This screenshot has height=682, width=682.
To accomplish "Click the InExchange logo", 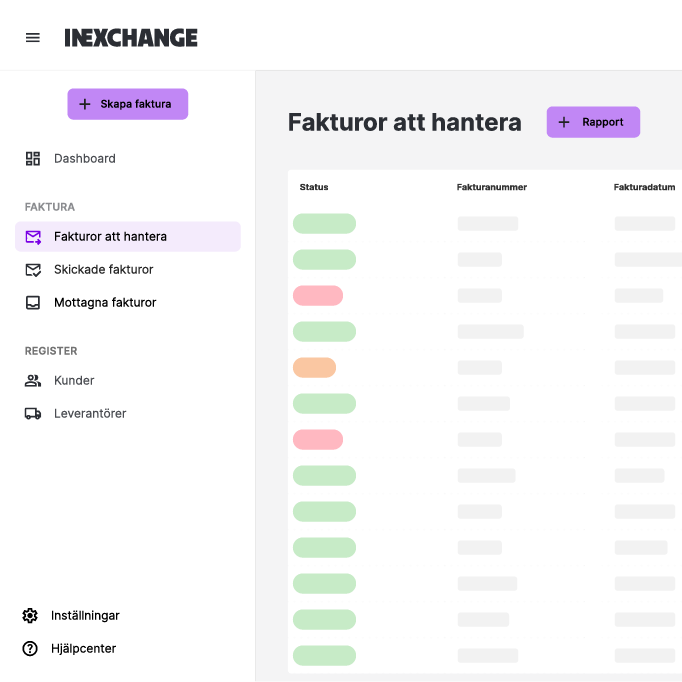I will point(131,38).
